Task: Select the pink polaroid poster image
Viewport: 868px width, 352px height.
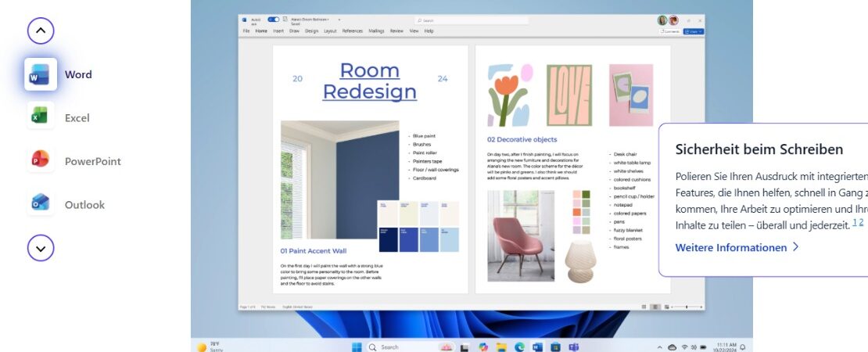Action: coord(631,95)
